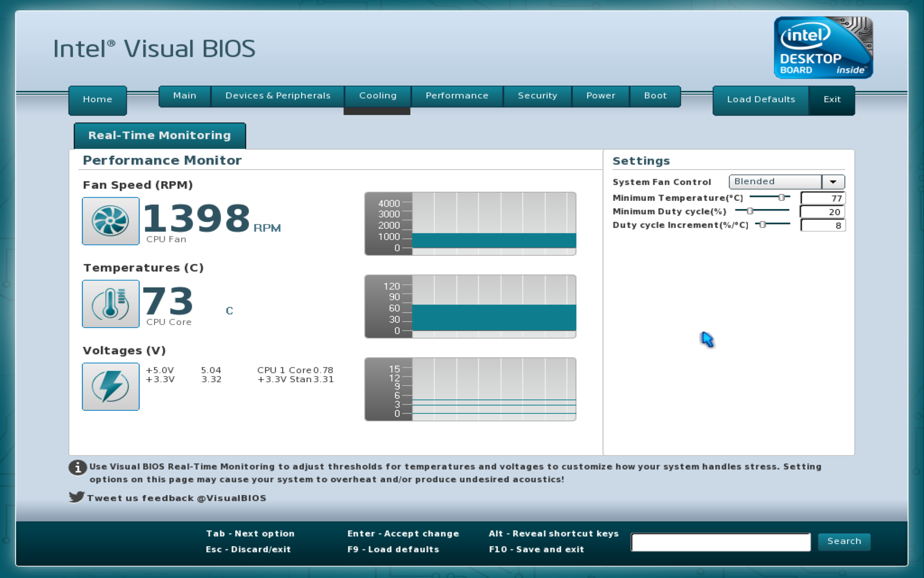Click the 5.04 voltage value
The height and width of the screenshot is (578, 924).
coord(211,370)
